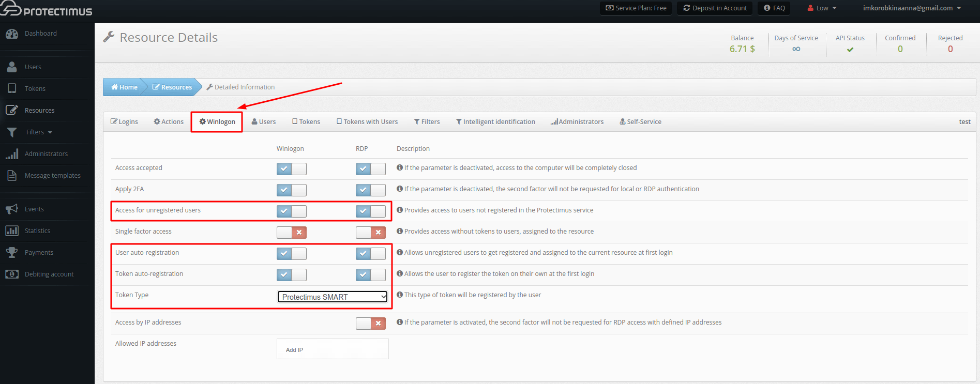Click the Users sidebar icon

(x=12, y=67)
